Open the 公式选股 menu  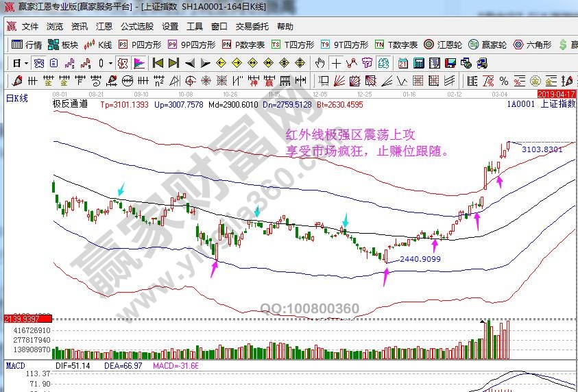tap(137, 27)
